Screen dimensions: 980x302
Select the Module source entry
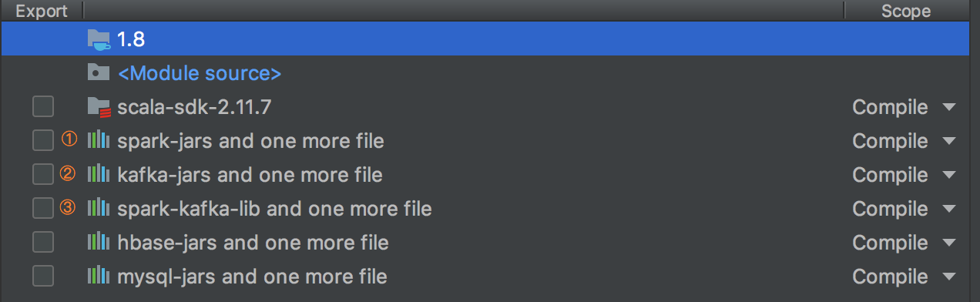[200, 73]
